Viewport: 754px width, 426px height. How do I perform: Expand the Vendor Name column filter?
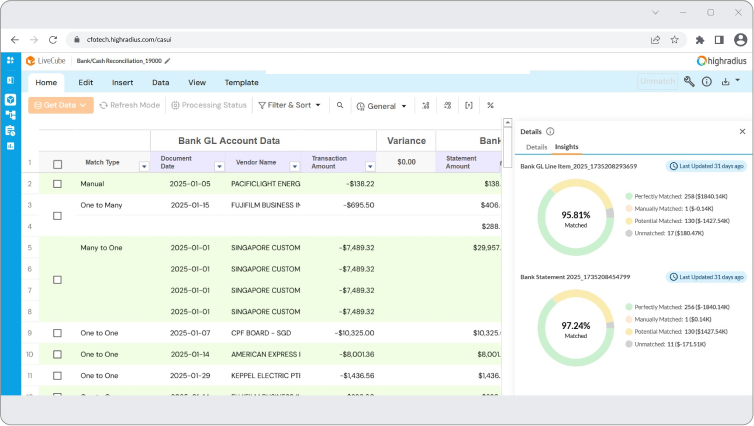tap(294, 166)
